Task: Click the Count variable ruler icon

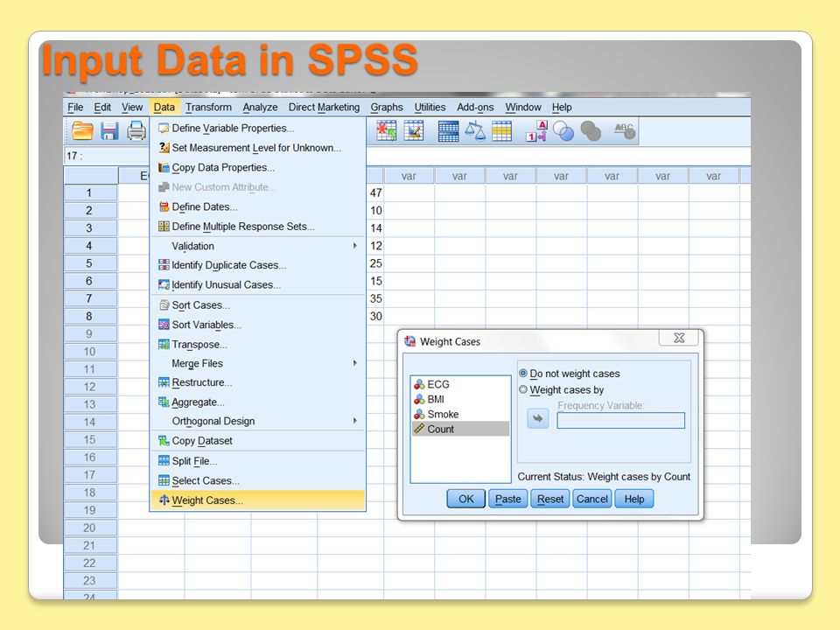Action: (419, 429)
